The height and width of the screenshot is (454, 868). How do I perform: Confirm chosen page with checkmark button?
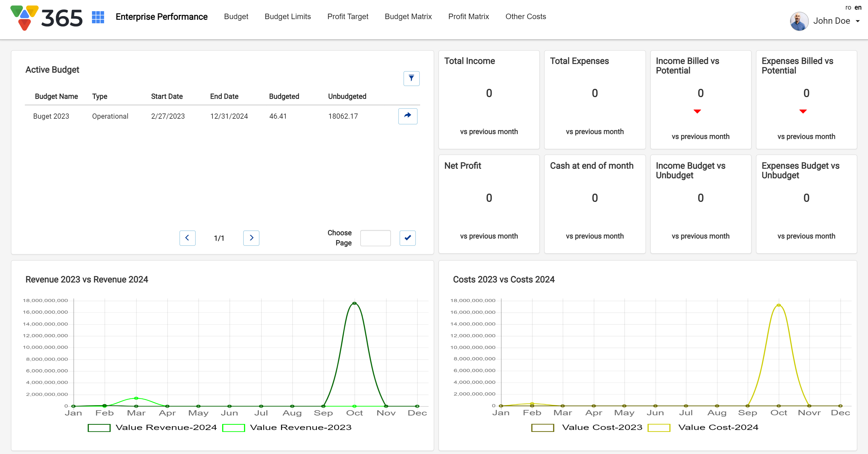pos(407,238)
